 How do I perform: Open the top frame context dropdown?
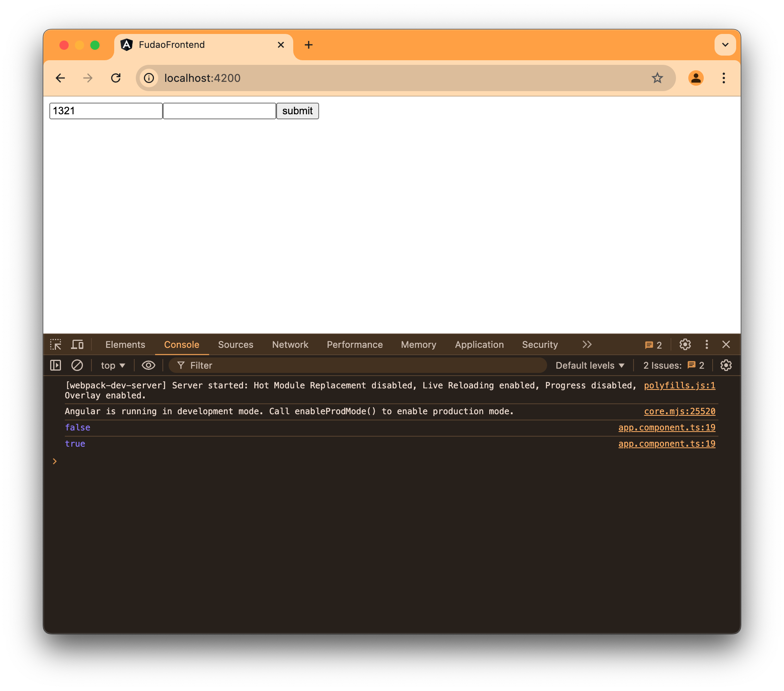tap(112, 365)
